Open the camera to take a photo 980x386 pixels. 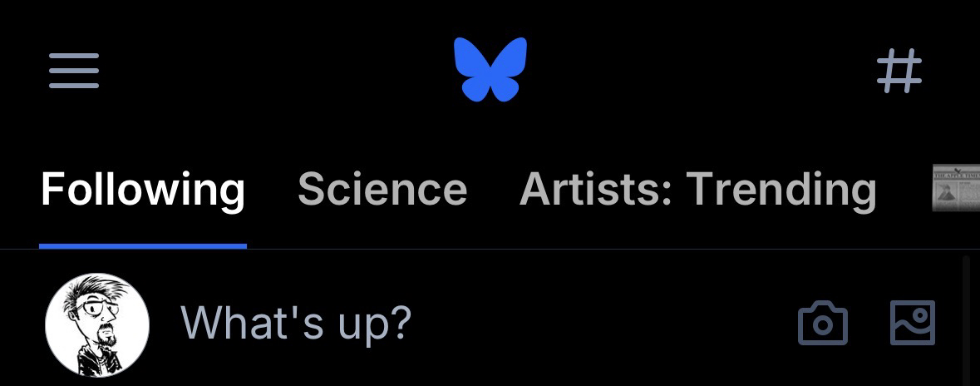[x=822, y=324]
